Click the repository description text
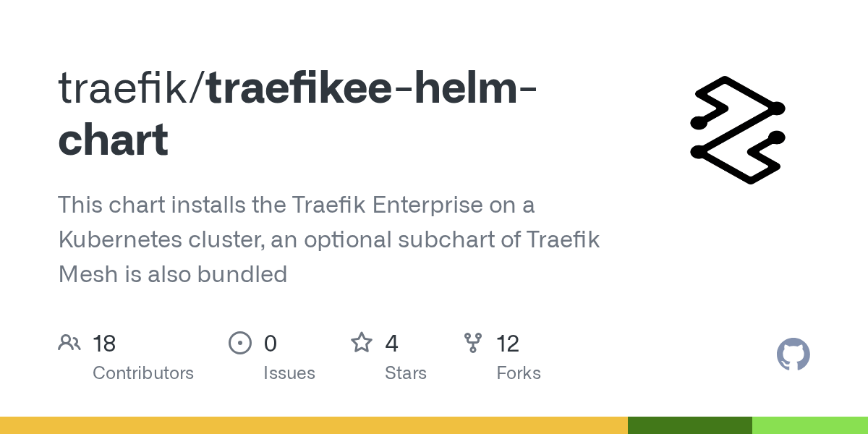The image size is (868, 434). (x=329, y=239)
